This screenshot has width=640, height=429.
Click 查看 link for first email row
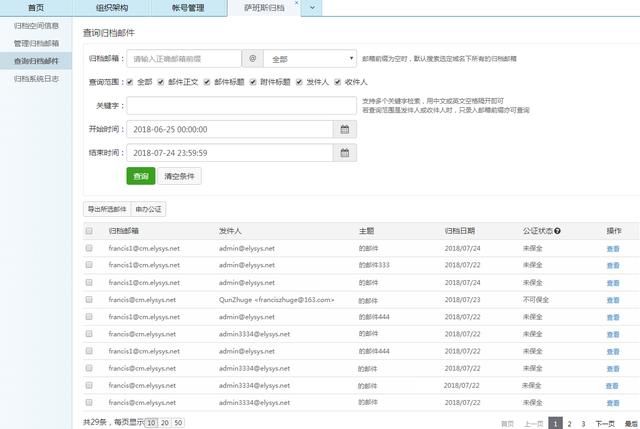(x=612, y=248)
